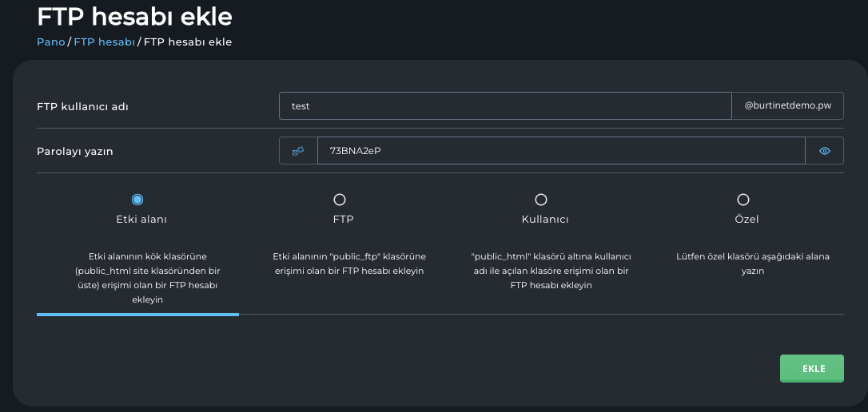Viewport: 868px width, 412px height.
Task: Click the current FTP hesabı ekle breadcrumb
Action: 188,42
